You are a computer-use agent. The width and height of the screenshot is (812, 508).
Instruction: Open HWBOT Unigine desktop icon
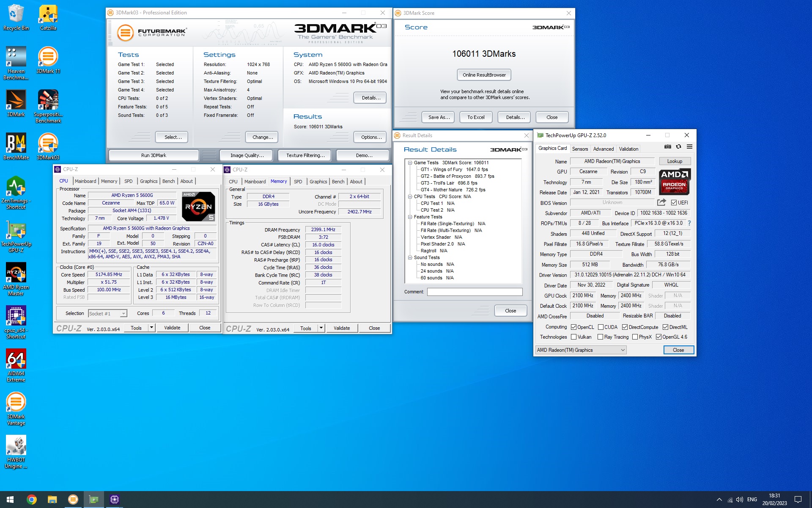click(16, 451)
